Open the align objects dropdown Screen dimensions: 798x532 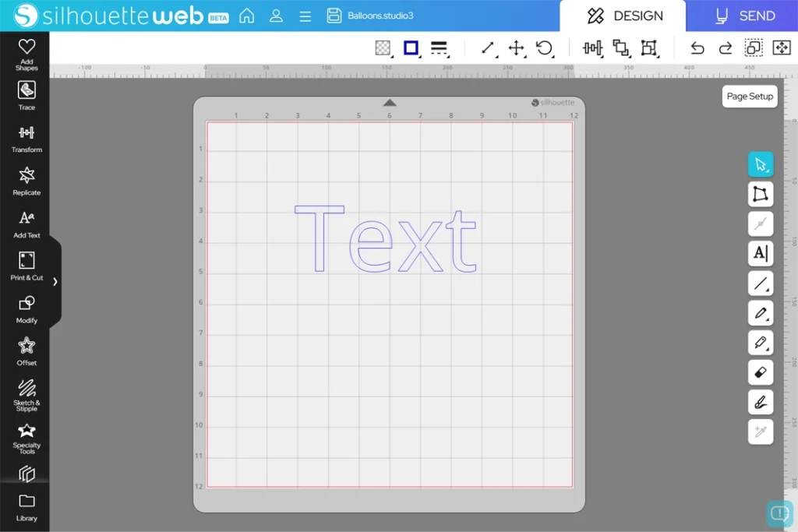click(x=593, y=48)
